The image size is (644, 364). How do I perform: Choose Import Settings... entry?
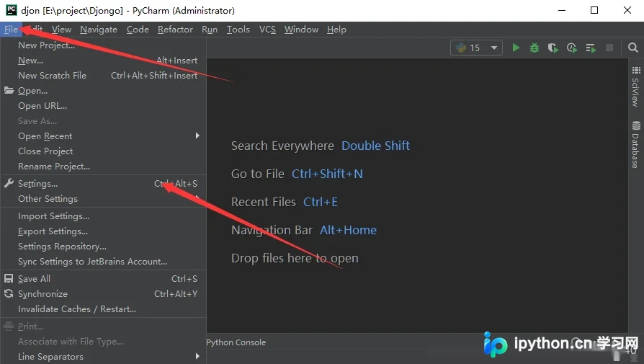(104, 216)
